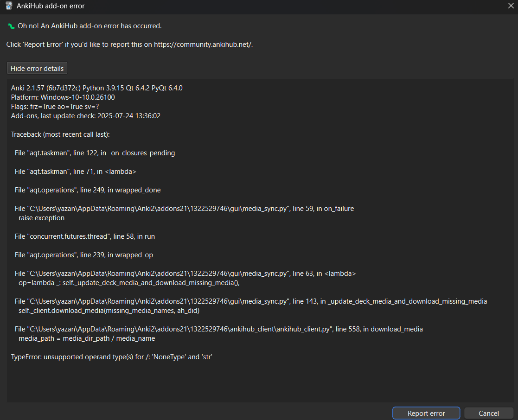Click the Anki 2.1.57 version info line
This screenshot has width=518, height=420.
96,88
